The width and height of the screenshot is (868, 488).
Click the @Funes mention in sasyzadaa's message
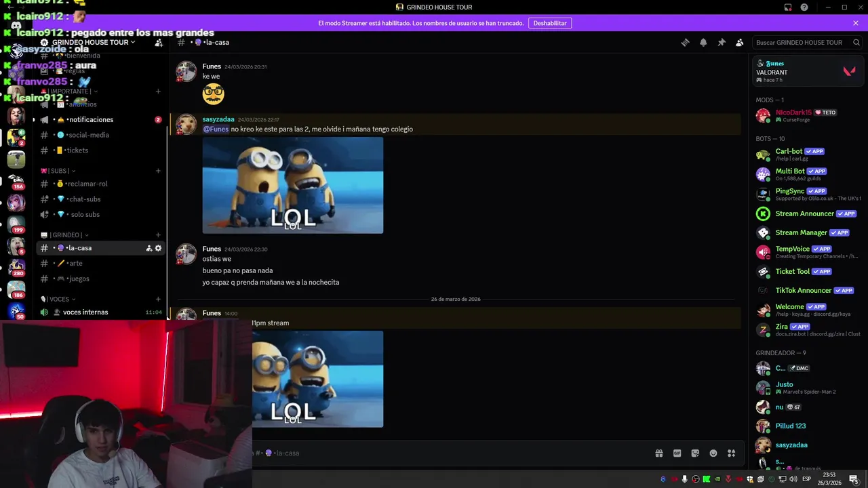click(216, 129)
